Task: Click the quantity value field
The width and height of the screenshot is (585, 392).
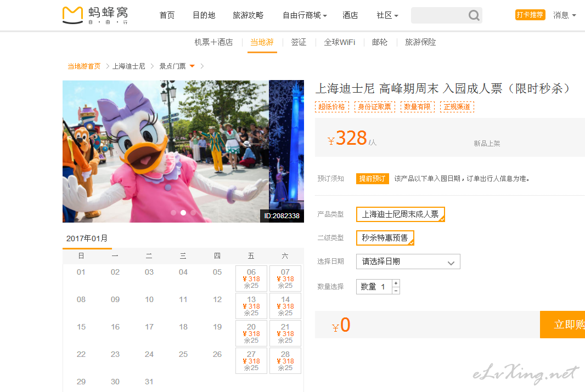Action: click(374, 287)
